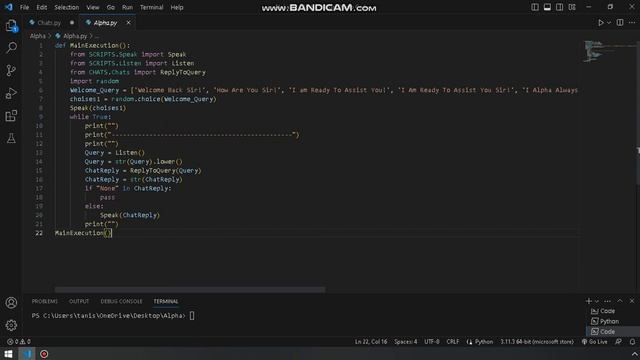
Task: Select the Terminal panel tab
Action: coord(166,301)
